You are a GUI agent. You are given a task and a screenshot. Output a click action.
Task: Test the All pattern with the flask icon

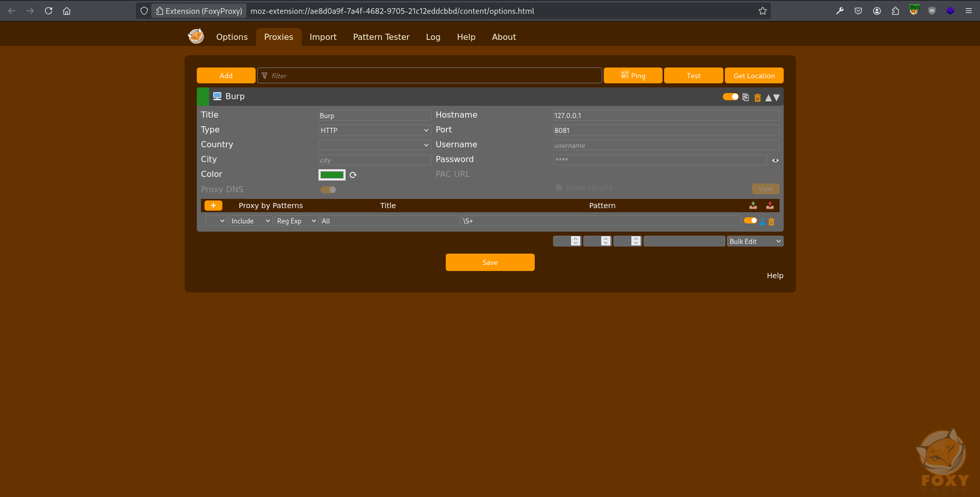pyautogui.click(x=763, y=221)
